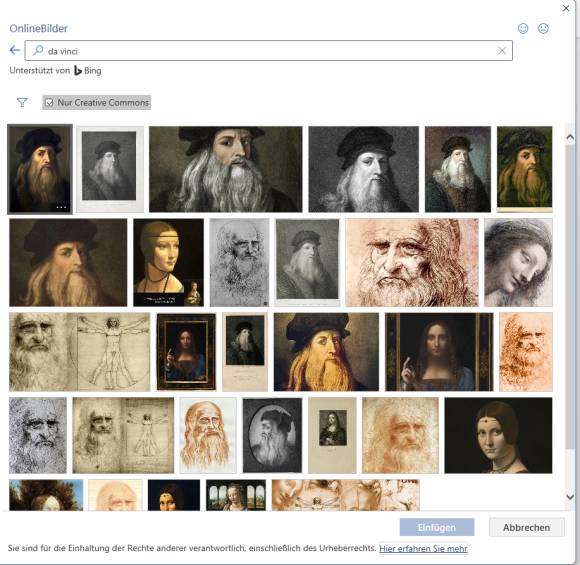
Task: Close the OnlineBilder dialog
Action: tap(566, 8)
